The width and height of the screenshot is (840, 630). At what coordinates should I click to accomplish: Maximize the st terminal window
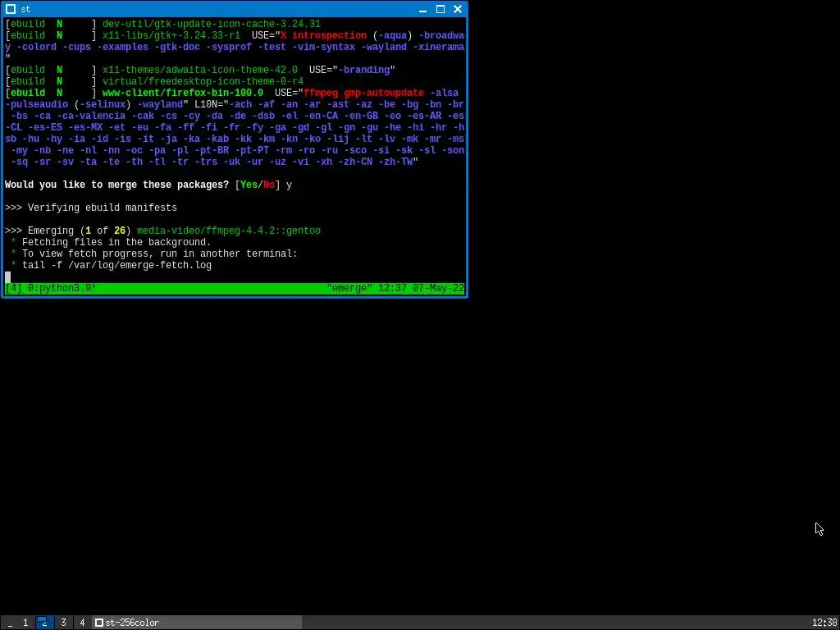pyautogui.click(x=441, y=9)
